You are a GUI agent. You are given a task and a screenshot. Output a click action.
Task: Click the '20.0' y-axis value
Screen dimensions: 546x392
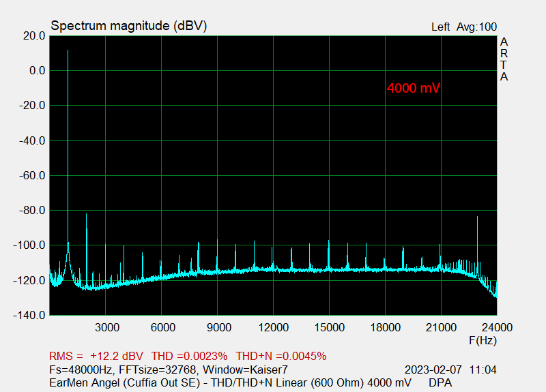coord(34,36)
